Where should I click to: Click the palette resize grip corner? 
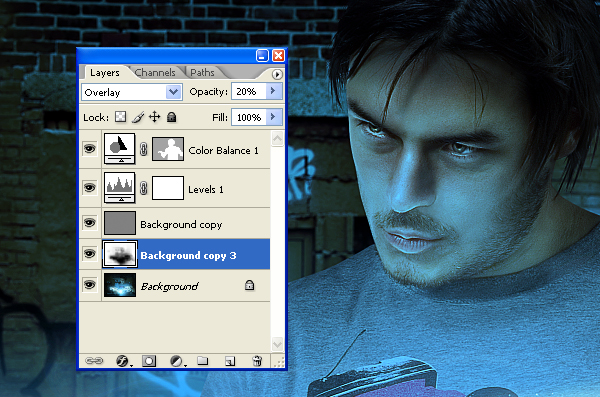280,362
